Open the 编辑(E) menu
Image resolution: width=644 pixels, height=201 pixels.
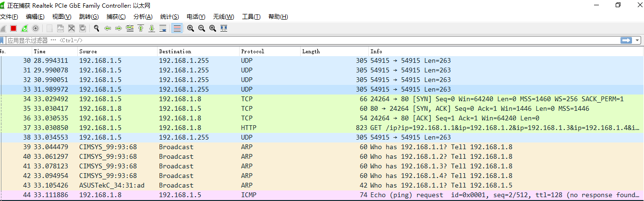pos(35,17)
